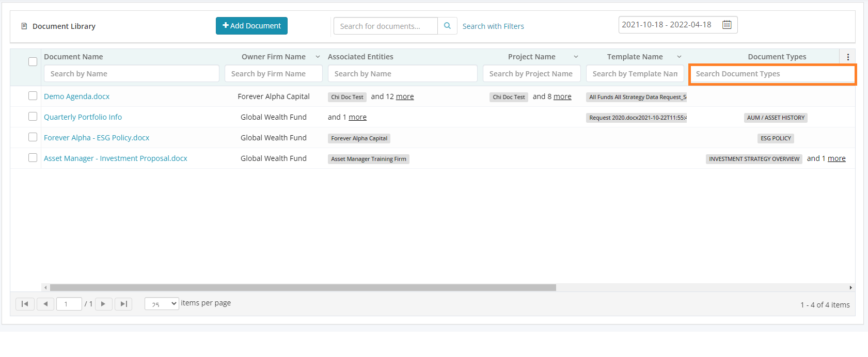Click the horizontal scrollbar left arrow
Viewport: 868px width, 357px height.
45,287
